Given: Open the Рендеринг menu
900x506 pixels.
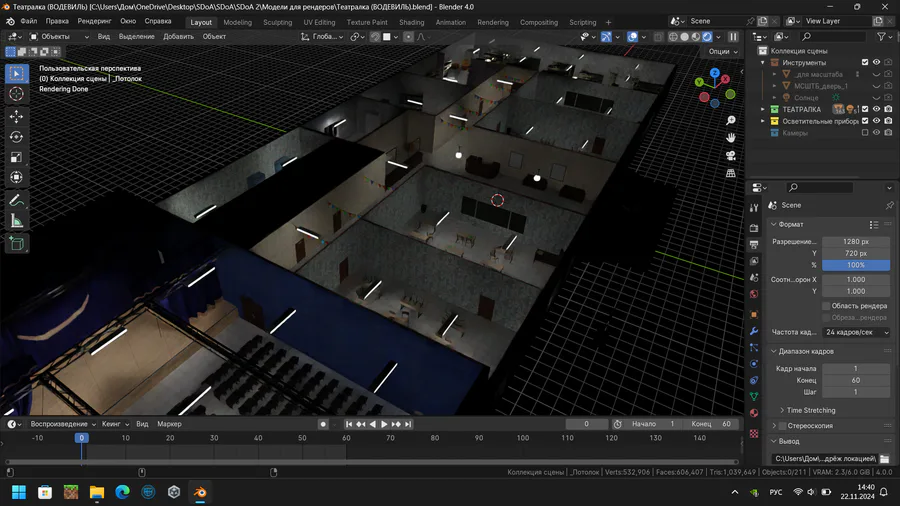Looking at the screenshot, I should (x=94, y=21).
